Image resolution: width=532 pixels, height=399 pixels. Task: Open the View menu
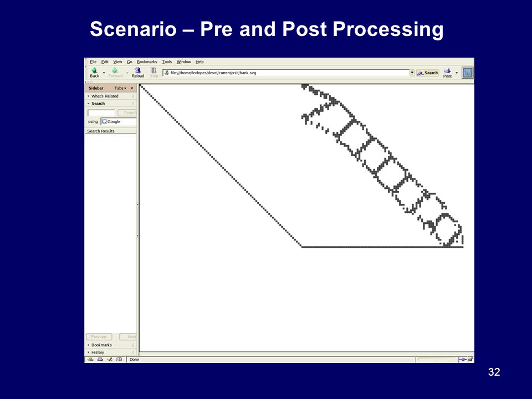(117, 62)
